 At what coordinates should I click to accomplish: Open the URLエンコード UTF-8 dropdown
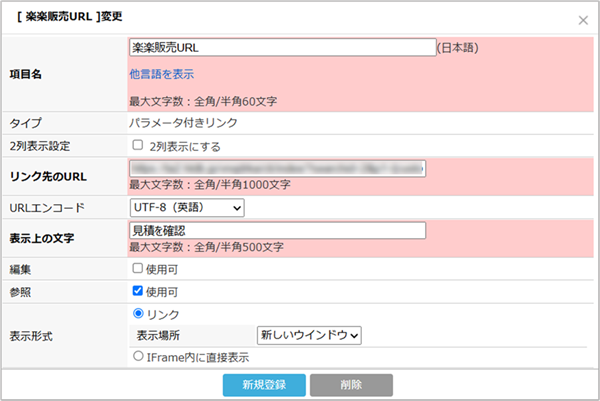tap(187, 207)
